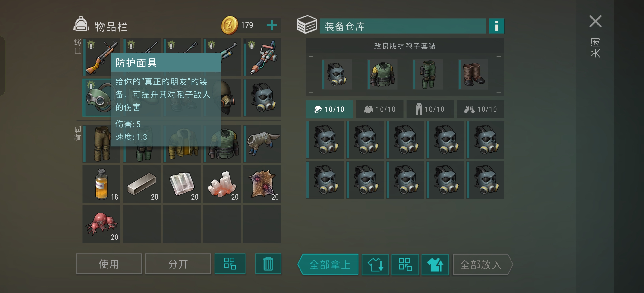Click the 分开 split button
The height and width of the screenshot is (293, 644).
click(178, 264)
